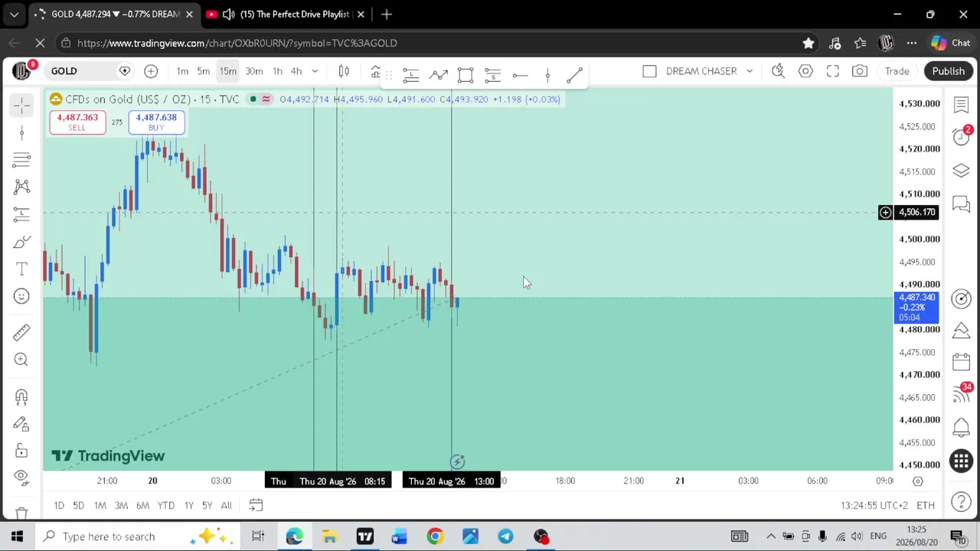Click the compare or add symbol plus icon
Screen dimensions: 980x551
click(x=151, y=71)
